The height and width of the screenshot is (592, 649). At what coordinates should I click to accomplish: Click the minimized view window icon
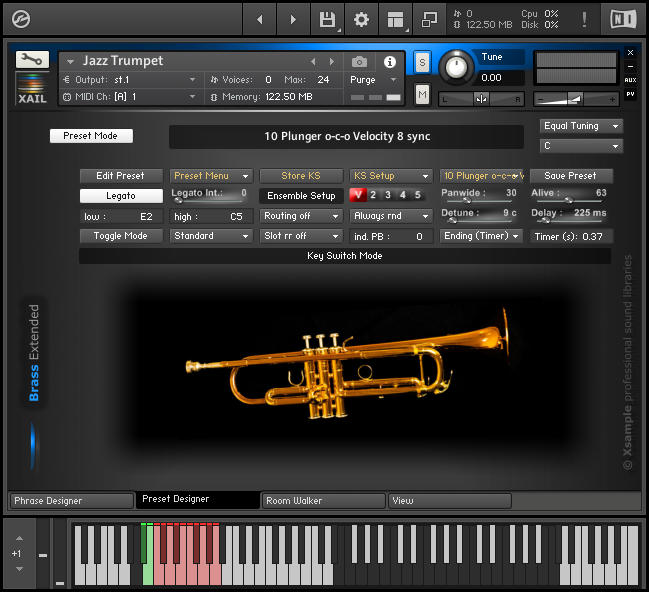[x=429, y=19]
